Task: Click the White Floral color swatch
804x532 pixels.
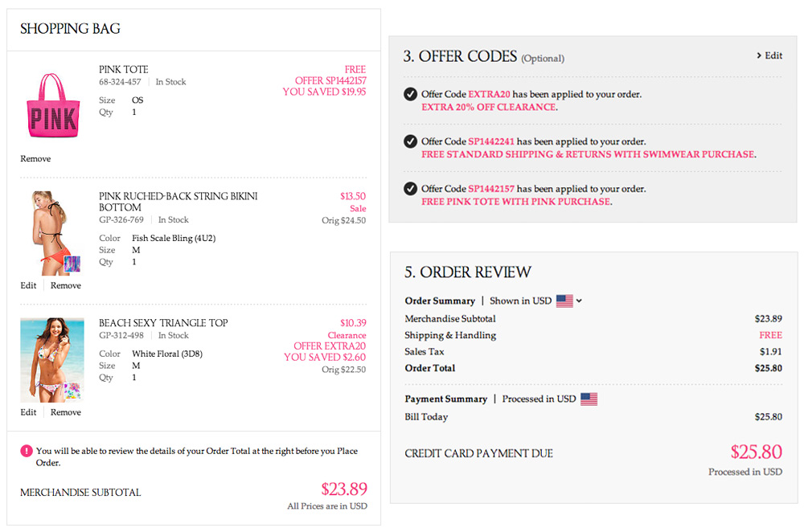Action: [74, 391]
